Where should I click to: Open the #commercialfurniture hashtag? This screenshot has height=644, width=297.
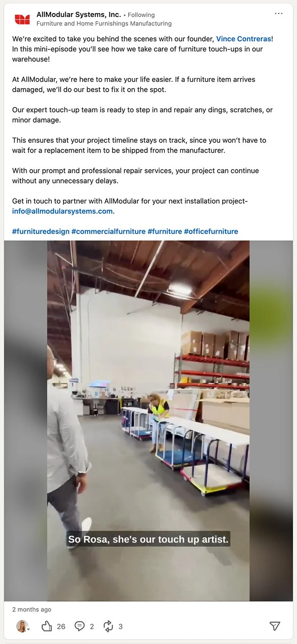coord(109,231)
